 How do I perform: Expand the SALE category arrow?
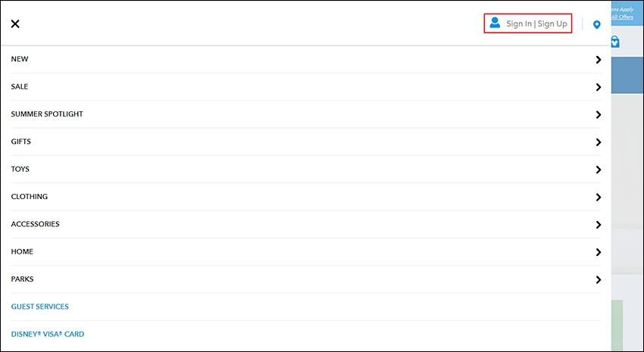pos(599,87)
